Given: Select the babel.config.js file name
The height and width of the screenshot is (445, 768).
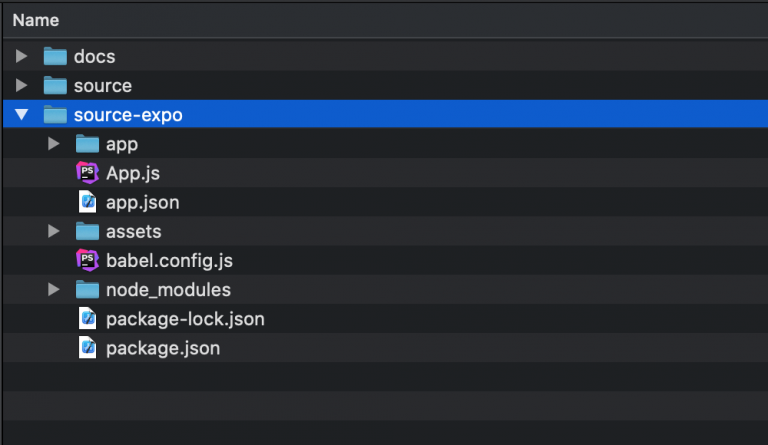Looking at the screenshot, I should (169, 261).
